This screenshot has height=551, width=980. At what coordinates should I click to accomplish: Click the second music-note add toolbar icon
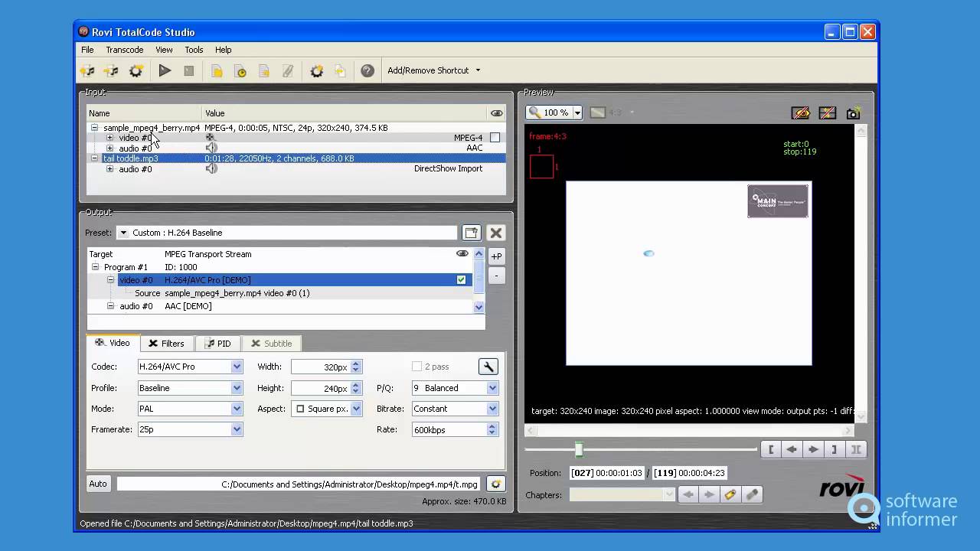(x=112, y=71)
